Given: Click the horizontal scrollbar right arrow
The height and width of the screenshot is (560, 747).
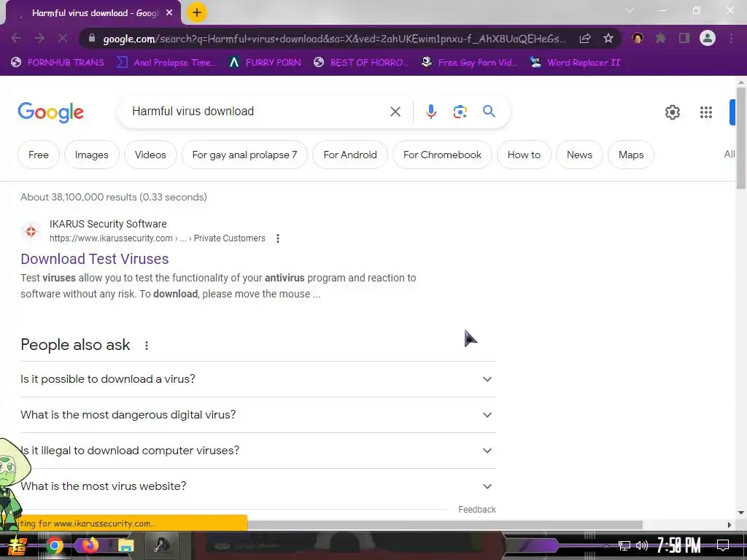Looking at the screenshot, I should tap(729, 525).
